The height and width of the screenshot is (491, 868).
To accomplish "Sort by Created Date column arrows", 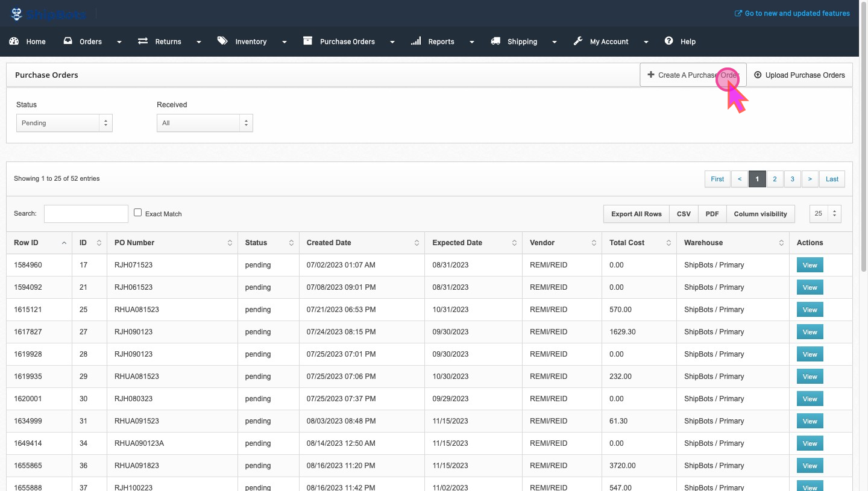I will click(417, 243).
